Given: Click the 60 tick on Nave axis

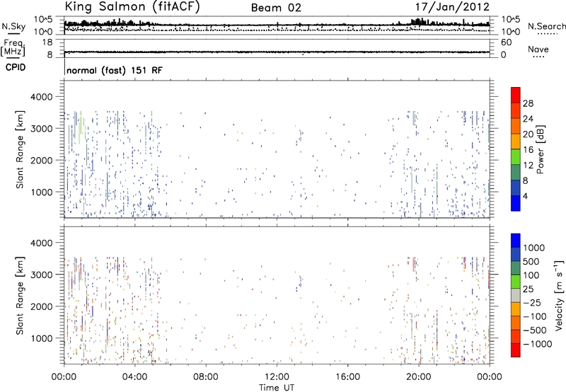Looking at the screenshot, I should pyautogui.click(x=506, y=42).
